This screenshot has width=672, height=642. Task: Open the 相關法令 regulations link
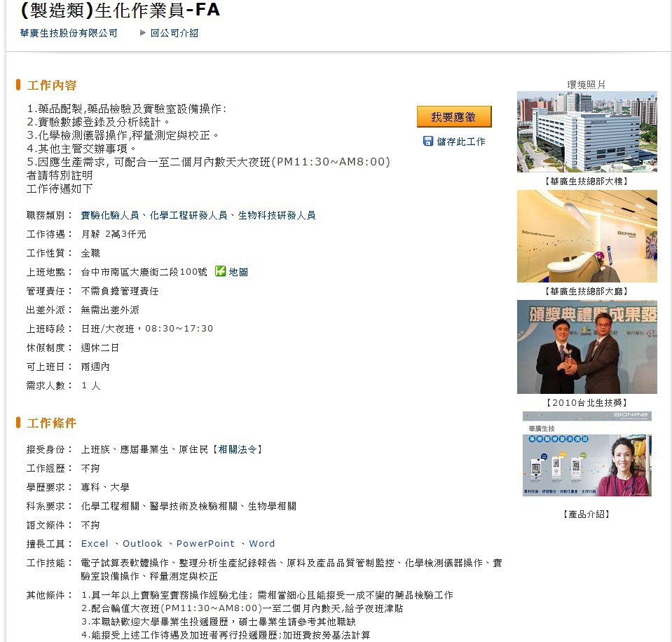238,449
